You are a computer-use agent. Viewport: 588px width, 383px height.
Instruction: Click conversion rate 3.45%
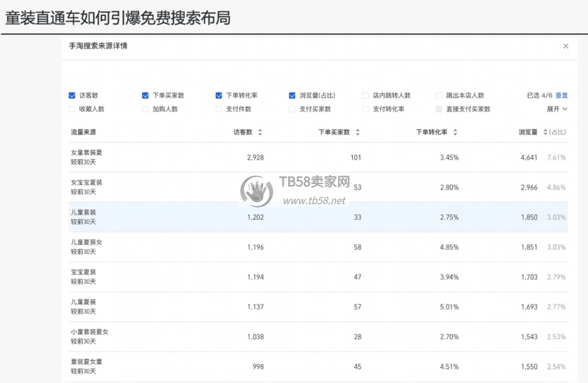pos(449,158)
